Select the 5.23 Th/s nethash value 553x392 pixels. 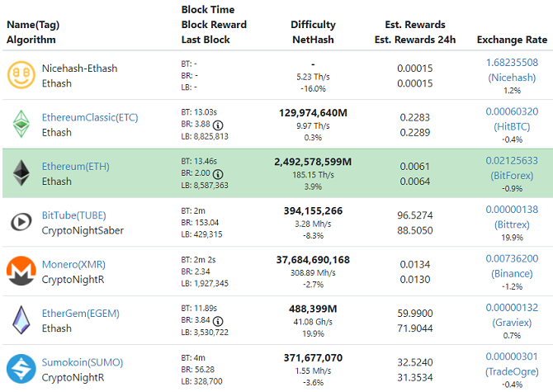[x=313, y=77]
